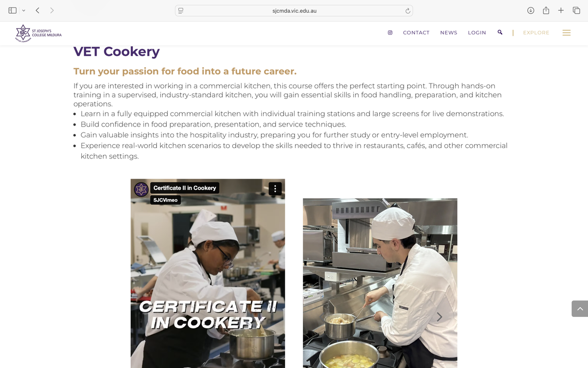Click the Safari reload page icon
This screenshot has height=368, width=588.
[x=407, y=11]
